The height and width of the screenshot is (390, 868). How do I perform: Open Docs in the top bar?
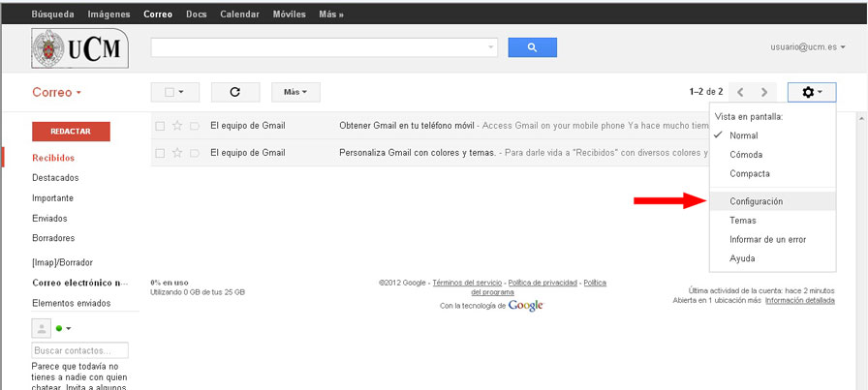196,15
